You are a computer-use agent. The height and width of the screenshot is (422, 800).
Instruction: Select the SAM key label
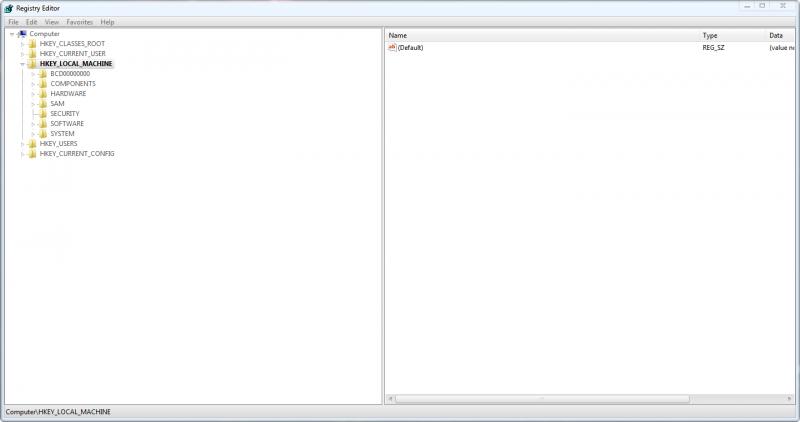[x=57, y=104]
